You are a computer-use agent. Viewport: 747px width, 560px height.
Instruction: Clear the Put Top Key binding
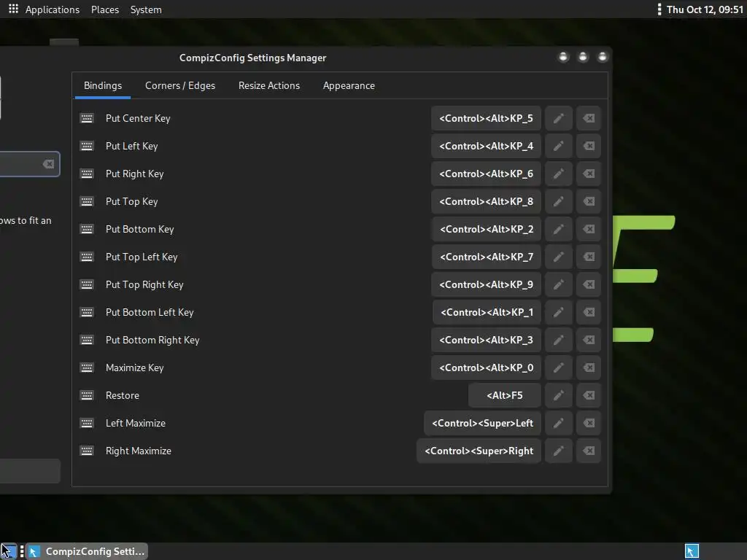click(x=589, y=201)
